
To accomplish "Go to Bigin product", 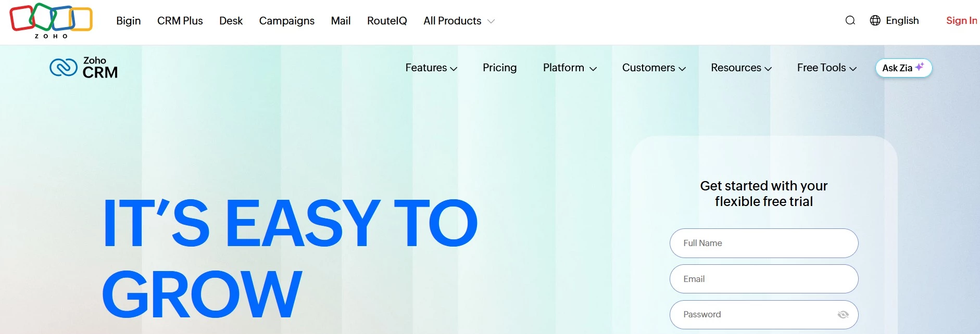I will [x=128, y=21].
